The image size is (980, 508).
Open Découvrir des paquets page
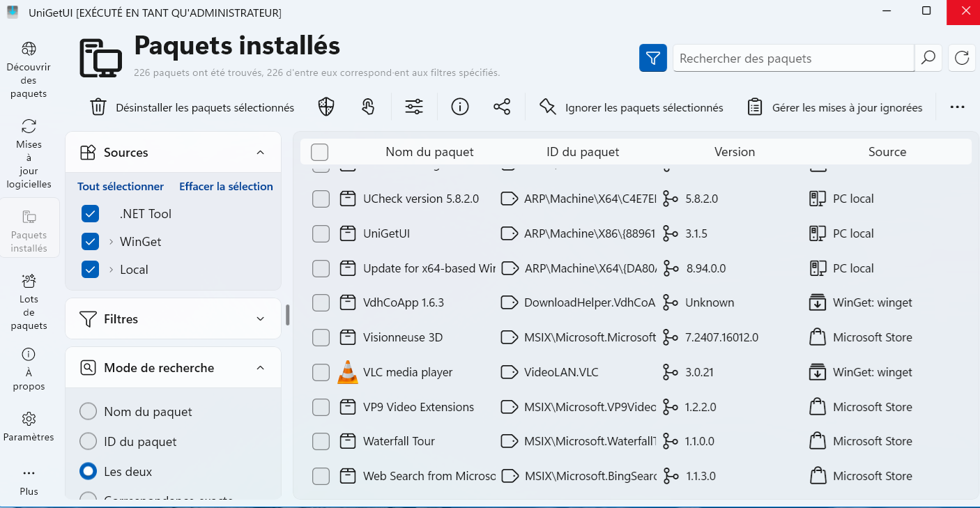29,70
